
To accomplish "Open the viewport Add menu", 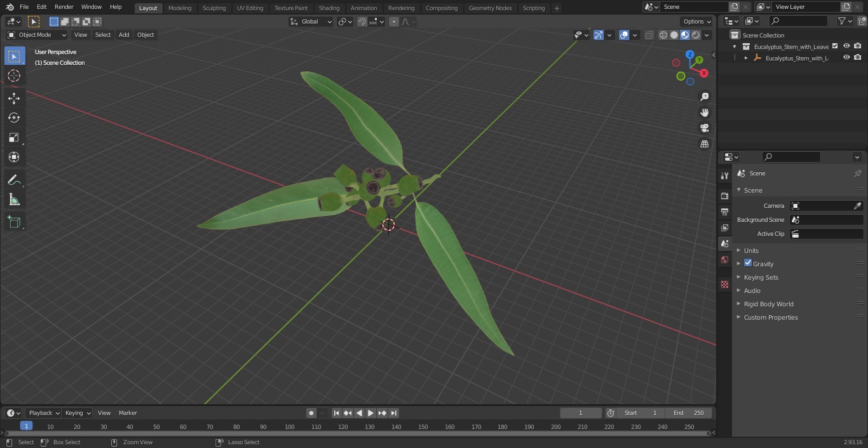I will tap(124, 35).
